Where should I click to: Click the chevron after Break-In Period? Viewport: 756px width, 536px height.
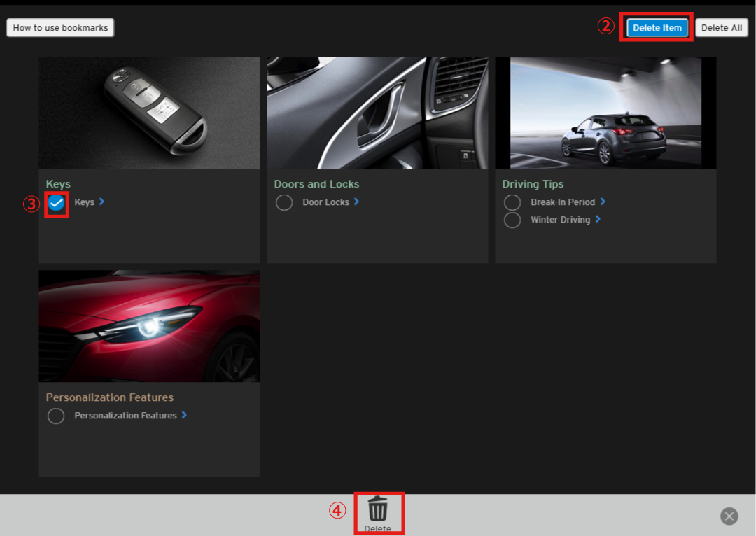pyautogui.click(x=603, y=202)
